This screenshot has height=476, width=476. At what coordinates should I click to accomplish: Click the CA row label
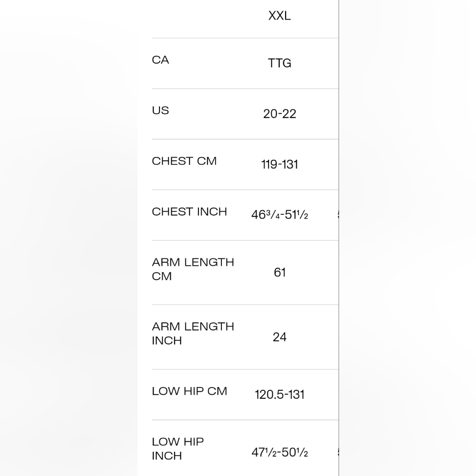pos(160,60)
